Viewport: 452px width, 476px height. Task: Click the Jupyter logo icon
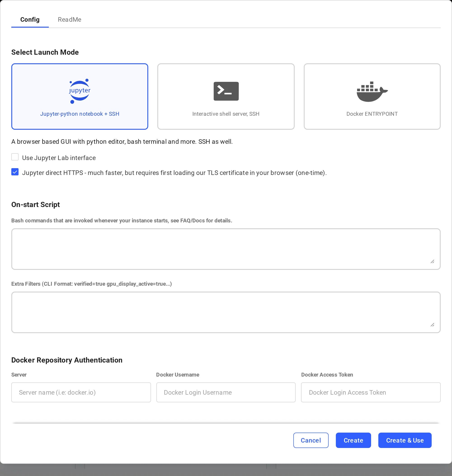point(80,91)
